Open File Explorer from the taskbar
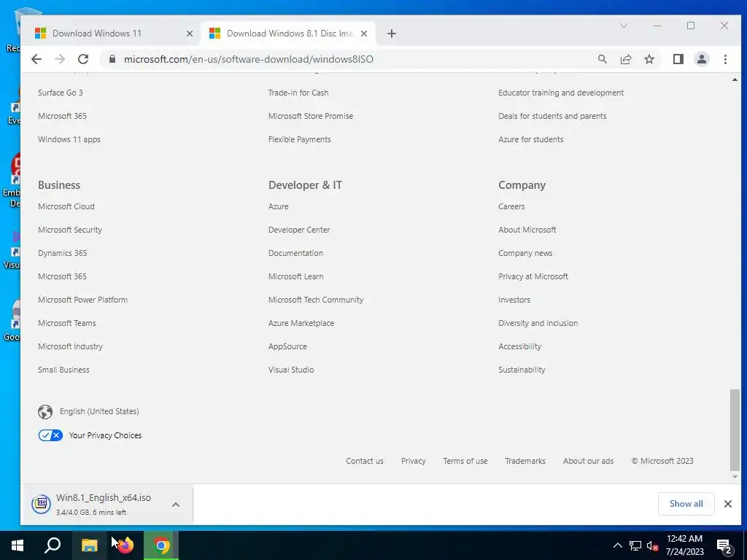 click(x=89, y=545)
